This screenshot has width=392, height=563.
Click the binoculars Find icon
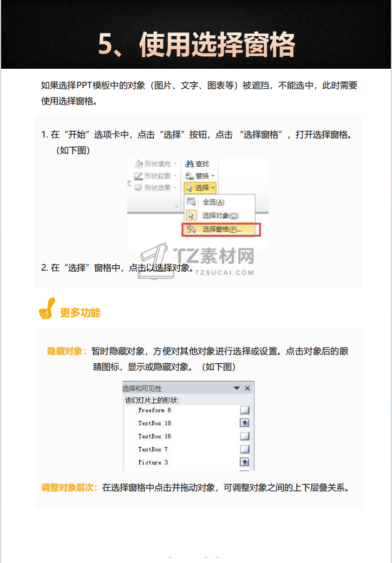pyautogui.click(x=189, y=163)
